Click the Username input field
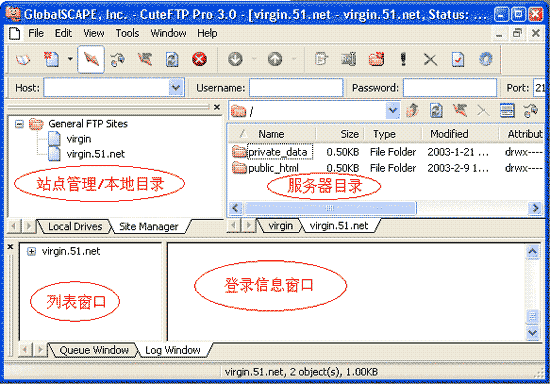The image size is (550, 384). pyautogui.click(x=296, y=88)
